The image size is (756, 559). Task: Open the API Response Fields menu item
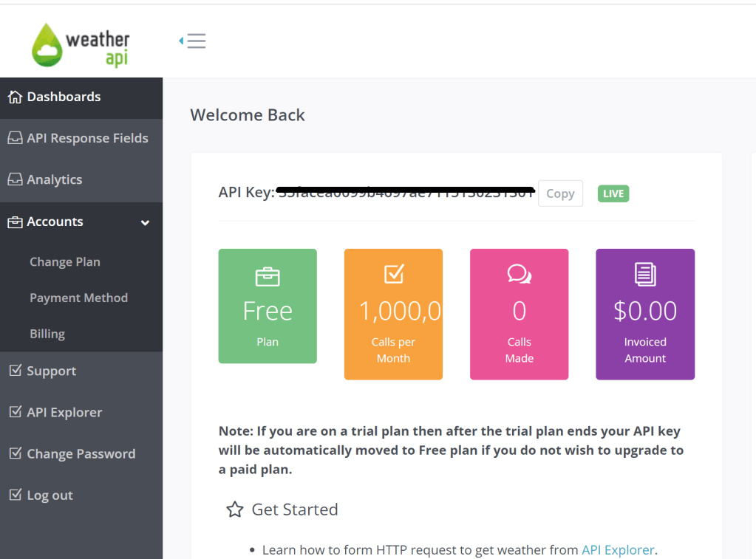87,138
